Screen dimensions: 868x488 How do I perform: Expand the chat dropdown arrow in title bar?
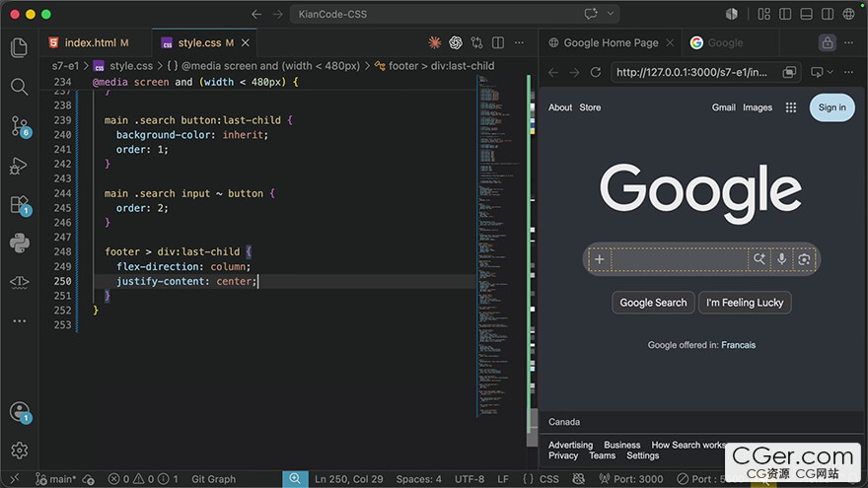(x=610, y=14)
